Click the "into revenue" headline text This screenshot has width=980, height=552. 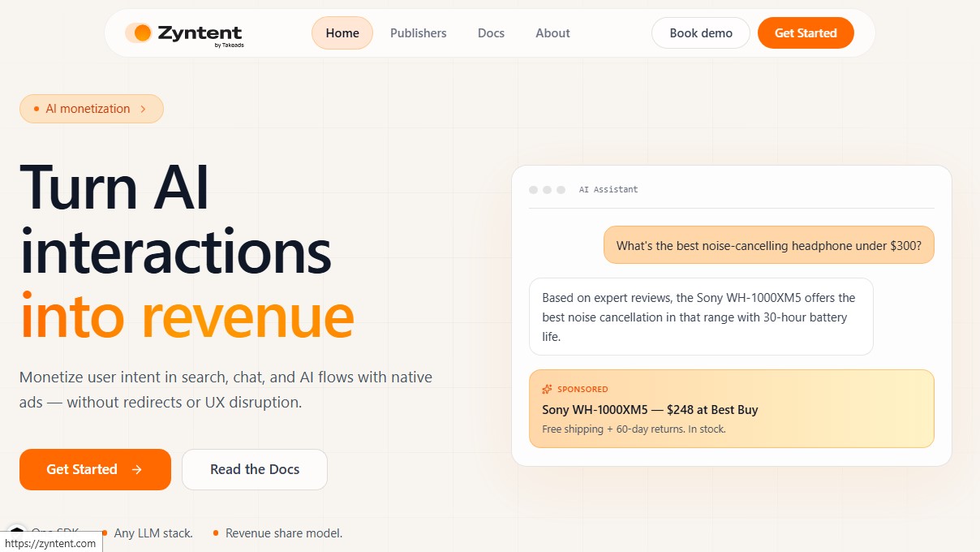click(x=187, y=315)
